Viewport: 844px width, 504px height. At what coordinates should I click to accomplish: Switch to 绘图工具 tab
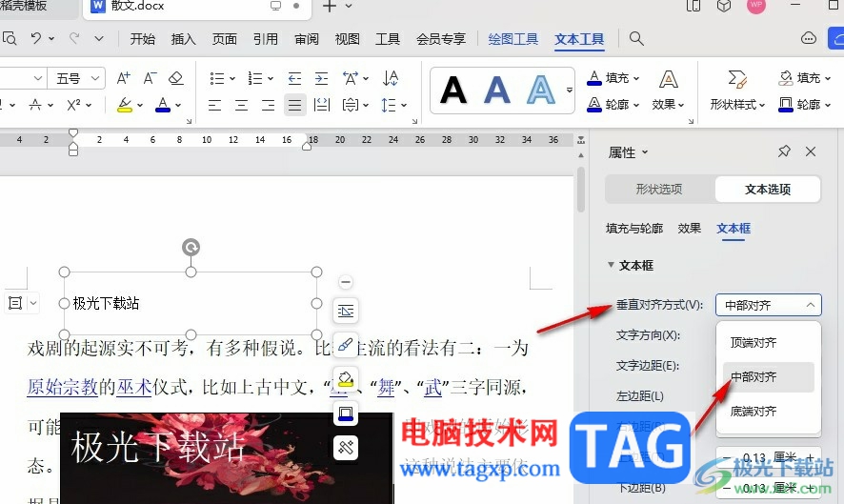pos(512,39)
